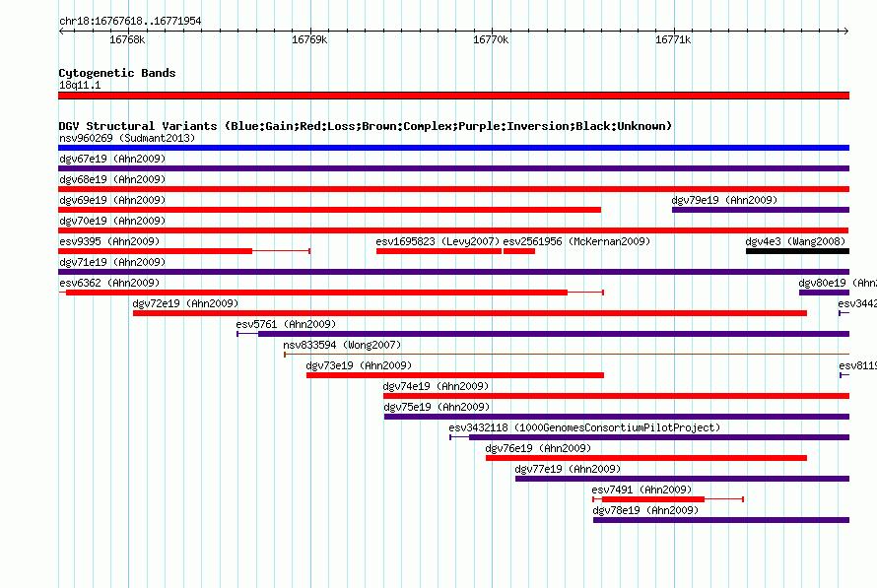This screenshot has width=877, height=588.
Task: Click the red dgv76e19 bar
Action: [x=646, y=458]
